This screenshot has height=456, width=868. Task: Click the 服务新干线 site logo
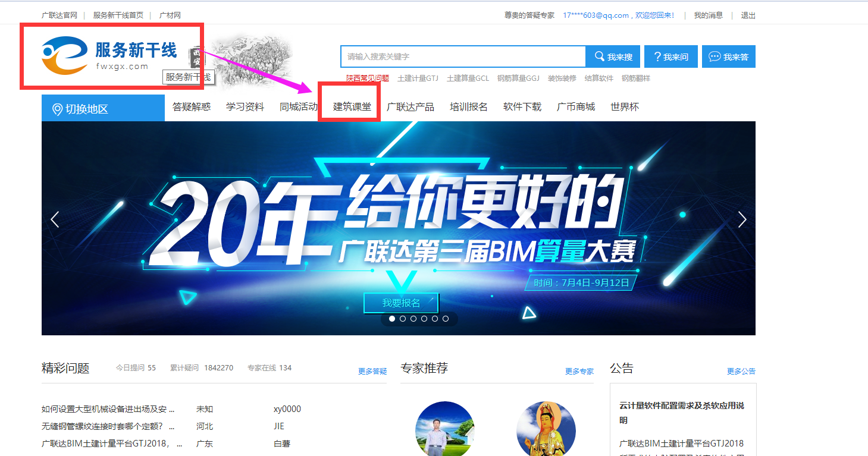click(110, 55)
